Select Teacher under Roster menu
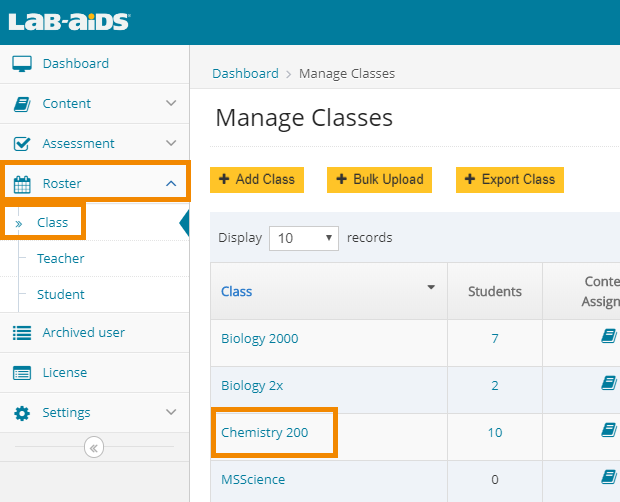 click(60, 259)
